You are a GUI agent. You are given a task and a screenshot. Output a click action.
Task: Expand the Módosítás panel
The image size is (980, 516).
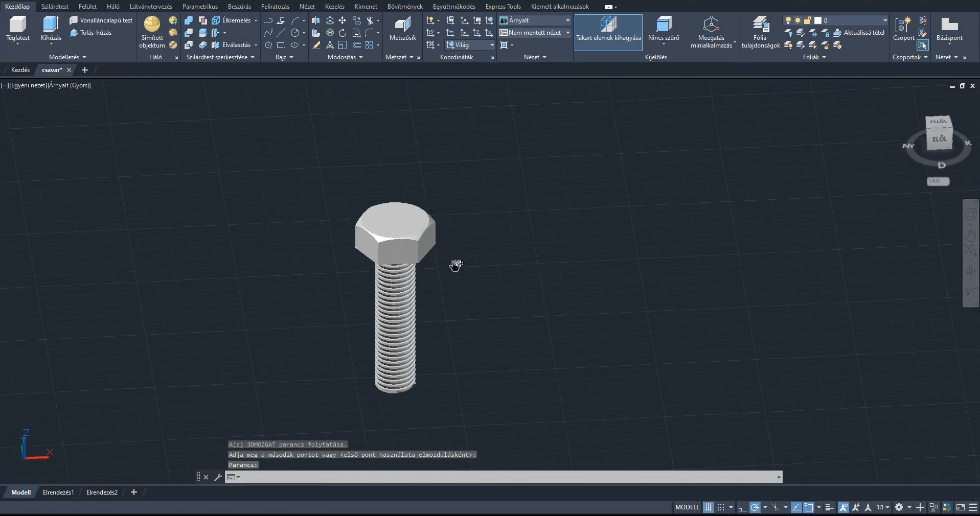click(x=345, y=57)
